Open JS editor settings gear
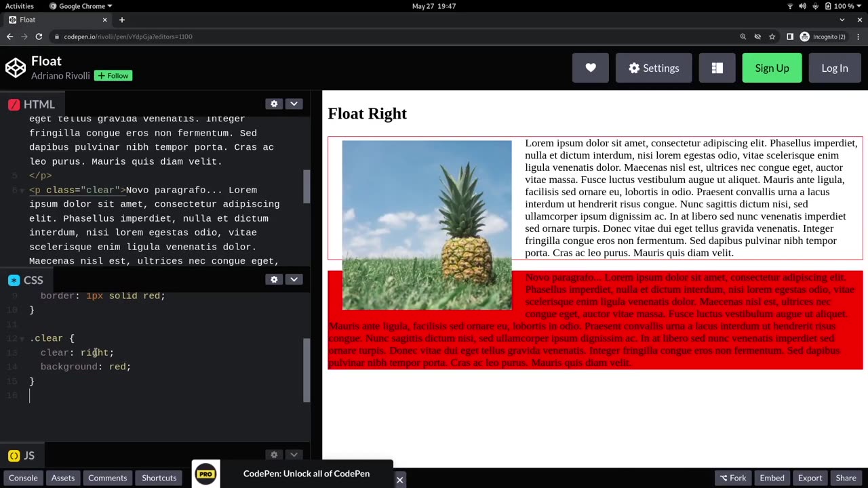 pyautogui.click(x=274, y=455)
